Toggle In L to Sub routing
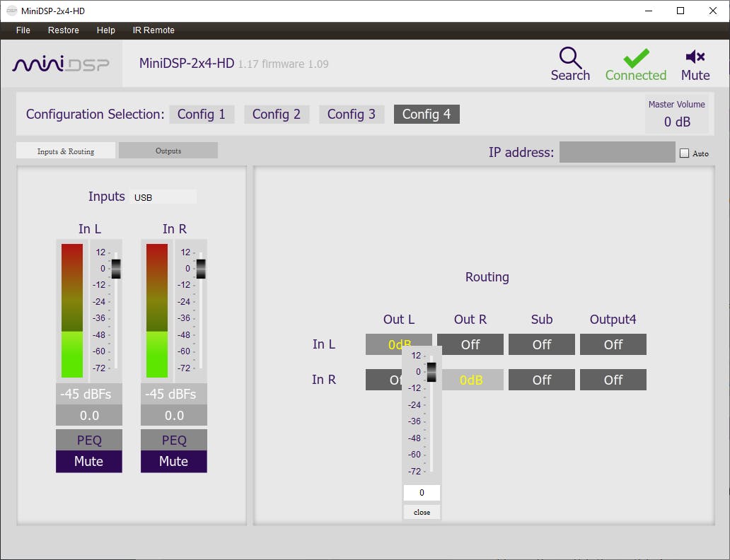Viewport: 730px width, 560px height. pos(541,344)
